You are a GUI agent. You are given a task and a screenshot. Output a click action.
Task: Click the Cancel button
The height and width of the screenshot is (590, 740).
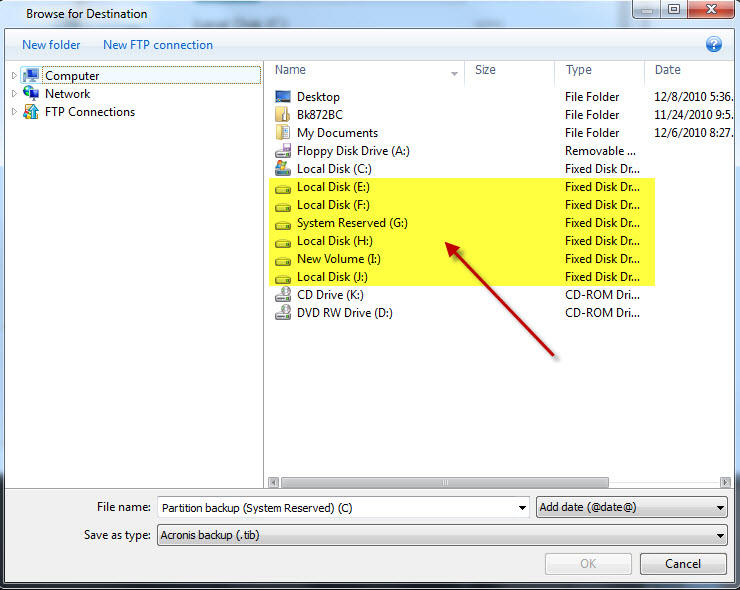[x=683, y=564]
